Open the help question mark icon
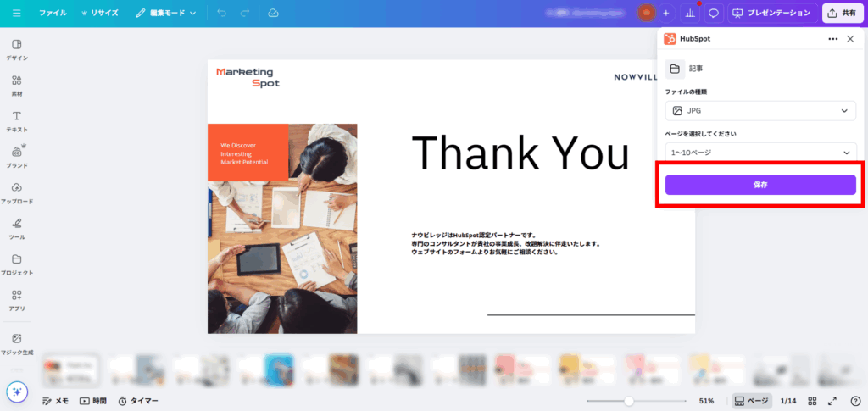 click(855, 401)
